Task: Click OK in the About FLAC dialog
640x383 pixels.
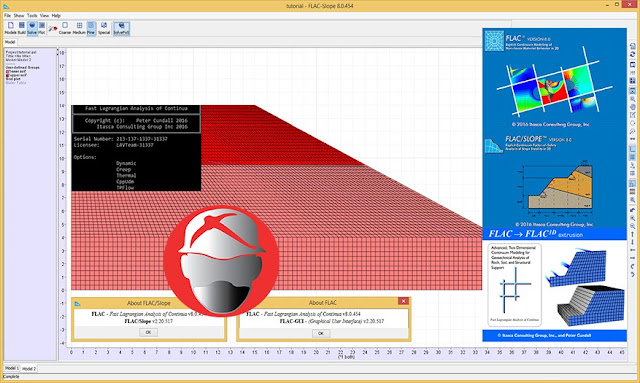Action: click(x=321, y=333)
